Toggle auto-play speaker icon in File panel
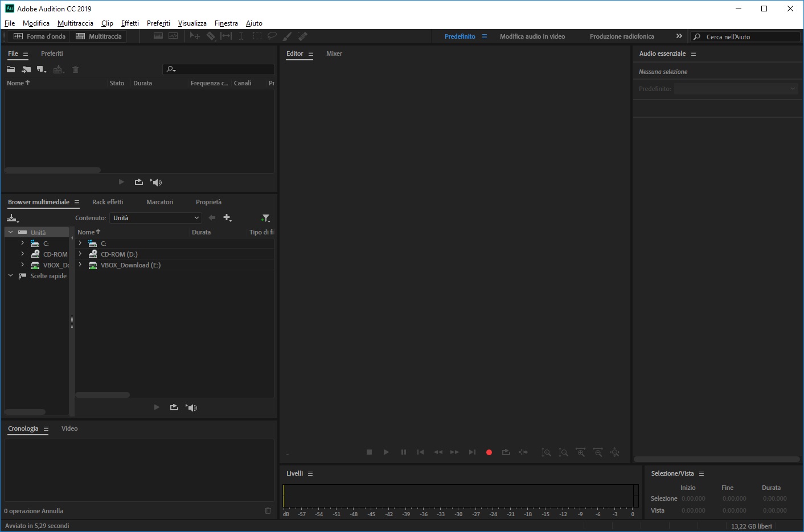Image resolution: width=804 pixels, height=532 pixels. click(157, 182)
